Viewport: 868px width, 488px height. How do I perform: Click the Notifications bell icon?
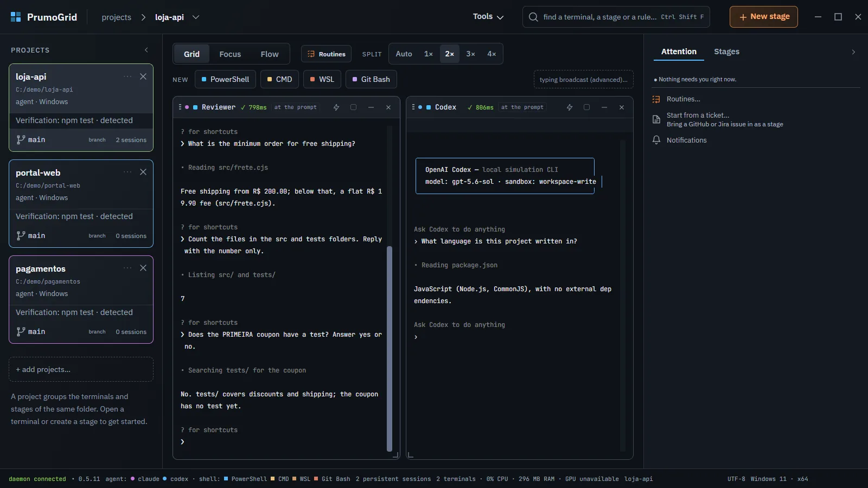tap(656, 140)
